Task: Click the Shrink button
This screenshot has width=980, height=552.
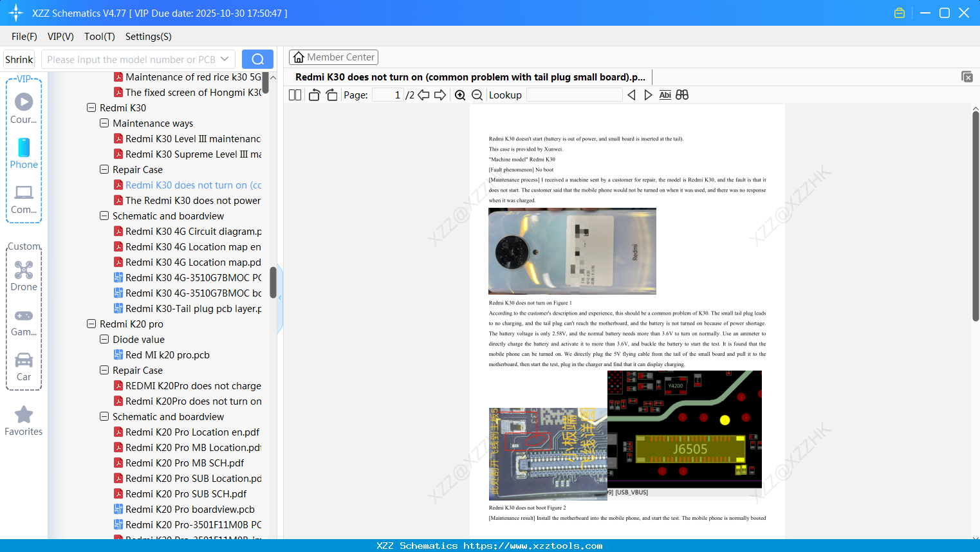Action: pos(19,59)
